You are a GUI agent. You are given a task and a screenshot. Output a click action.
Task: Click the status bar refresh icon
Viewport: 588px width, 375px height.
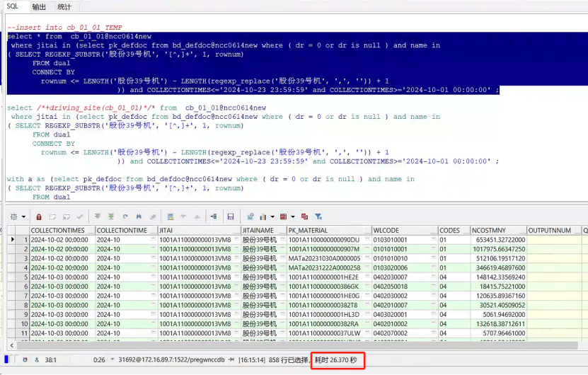click(25, 359)
